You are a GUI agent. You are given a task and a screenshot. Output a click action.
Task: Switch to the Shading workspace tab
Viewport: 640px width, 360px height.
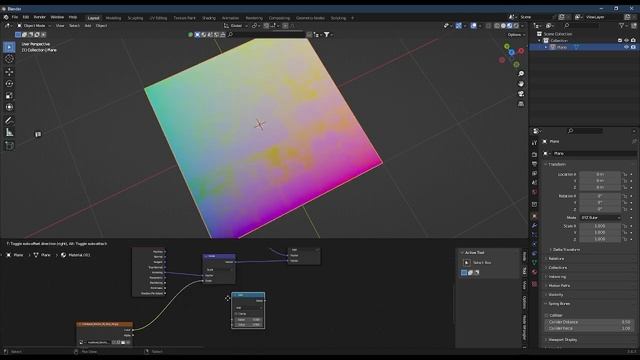point(209,18)
